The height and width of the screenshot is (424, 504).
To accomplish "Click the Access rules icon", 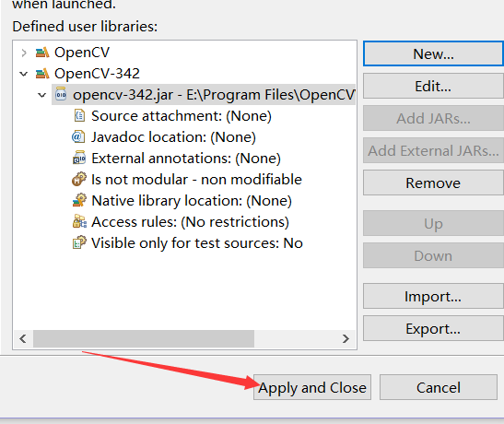I will (79, 221).
